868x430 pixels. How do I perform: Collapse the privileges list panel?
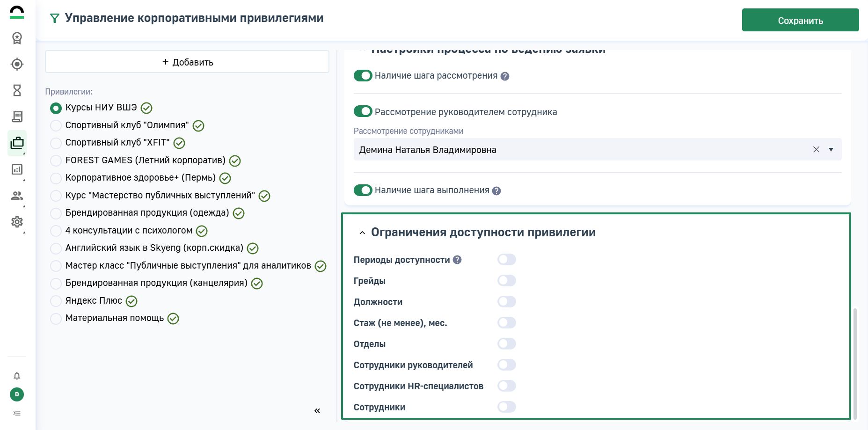(317, 411)
